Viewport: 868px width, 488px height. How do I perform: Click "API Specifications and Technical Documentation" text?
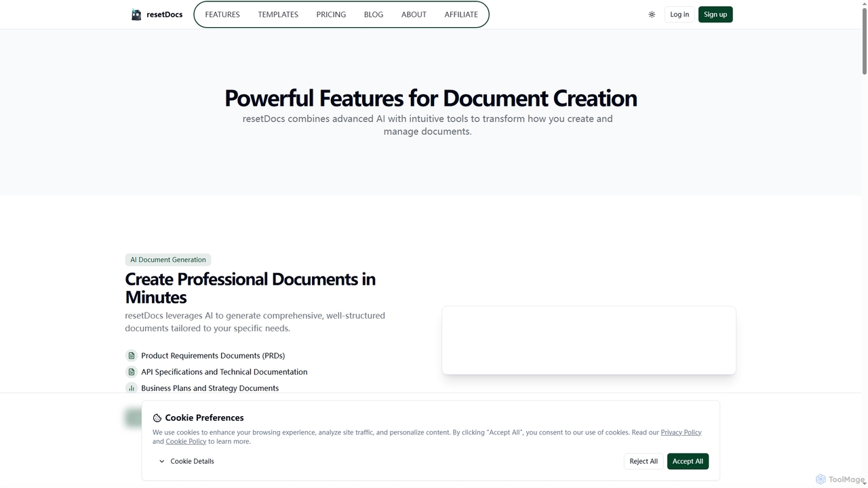click(x=224, y=371)
